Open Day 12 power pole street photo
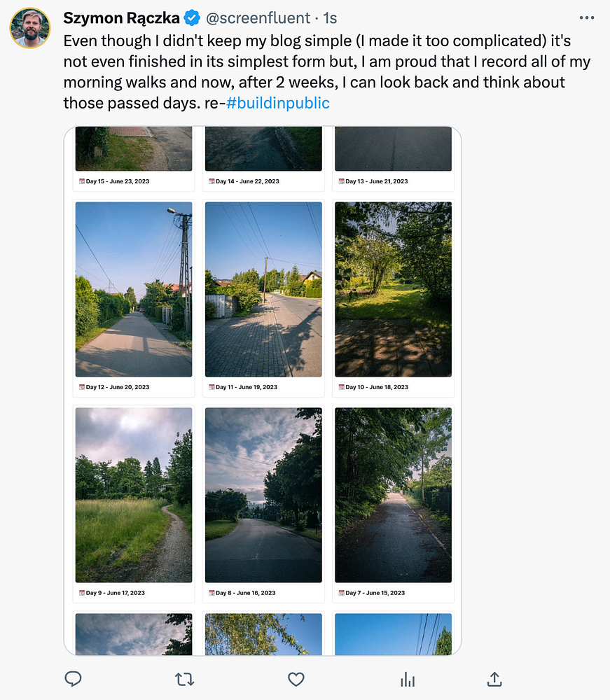 click(x=134, y=289)
